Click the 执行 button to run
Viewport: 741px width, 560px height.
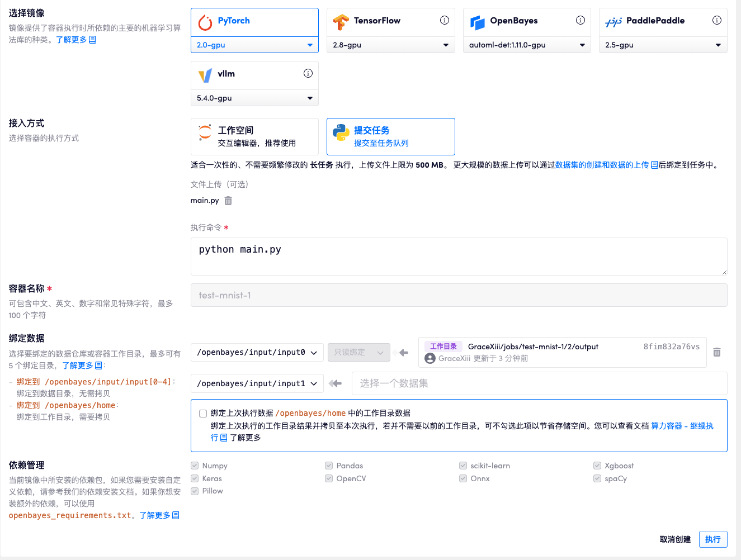pos(713,539)
